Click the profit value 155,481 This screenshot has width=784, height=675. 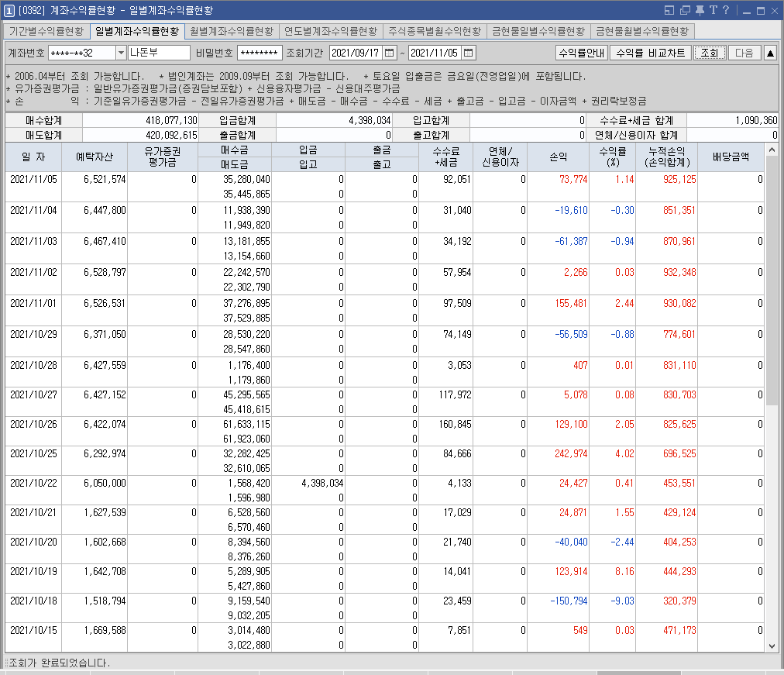[571, 303]
